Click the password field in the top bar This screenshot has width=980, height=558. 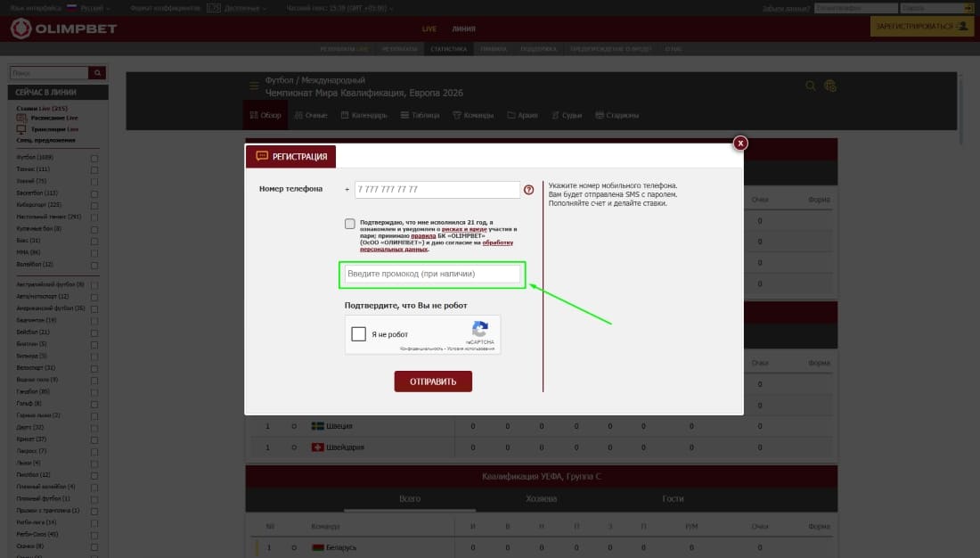coord(931,8)
